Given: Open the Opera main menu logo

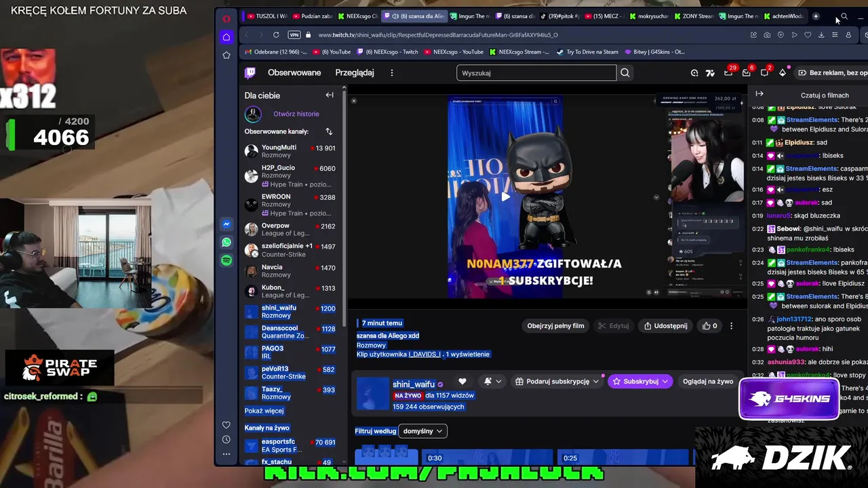Looking at the screenshot, I should point(226,19).
